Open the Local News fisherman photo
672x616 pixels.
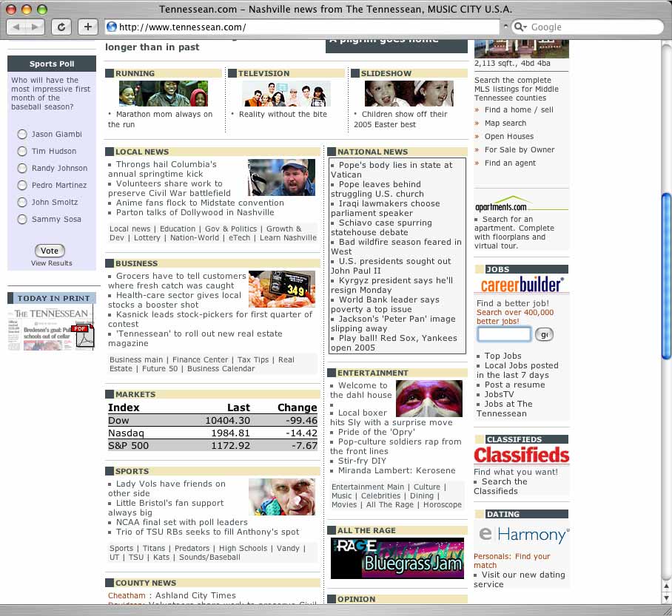tap(281, 177)
